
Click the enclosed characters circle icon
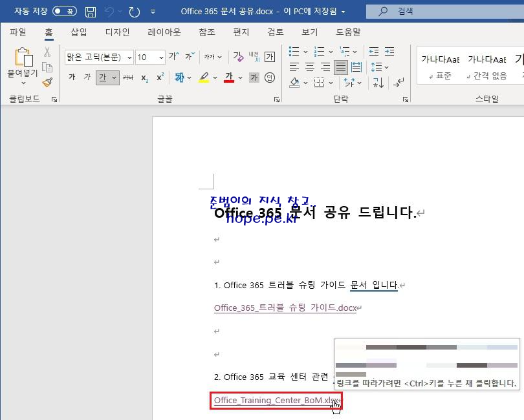click(270, 78)
